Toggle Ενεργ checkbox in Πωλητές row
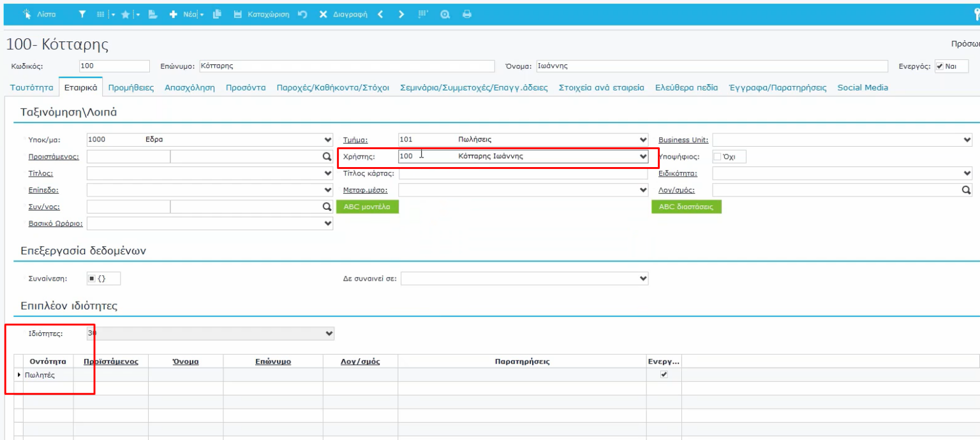 [664, 374]
